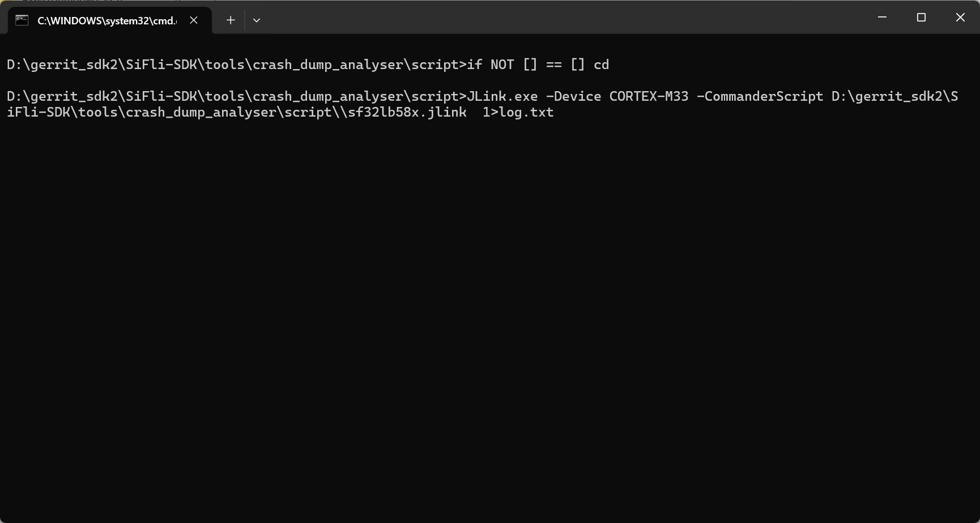This screenshot has height=523, width=980.
Task: Click the -CommanderScript argument text
Action: pyautogui.click(x=760, y=96)
